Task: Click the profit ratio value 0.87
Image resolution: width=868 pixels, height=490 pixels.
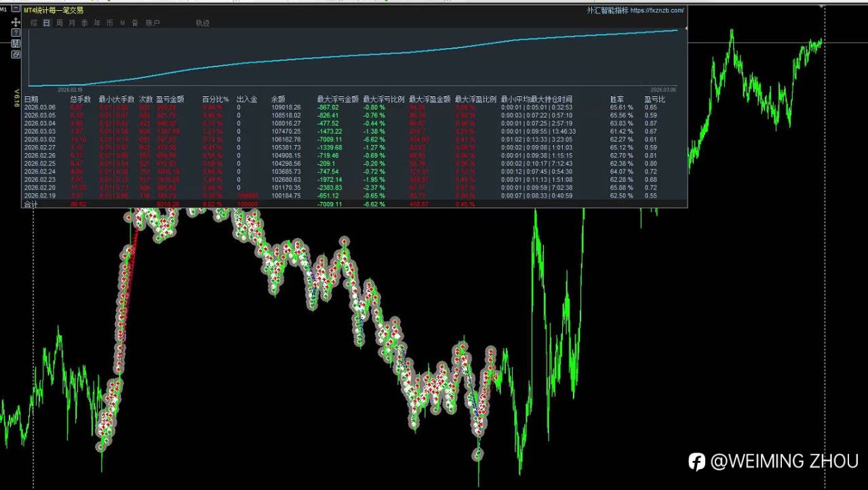Action: (650, 123)
